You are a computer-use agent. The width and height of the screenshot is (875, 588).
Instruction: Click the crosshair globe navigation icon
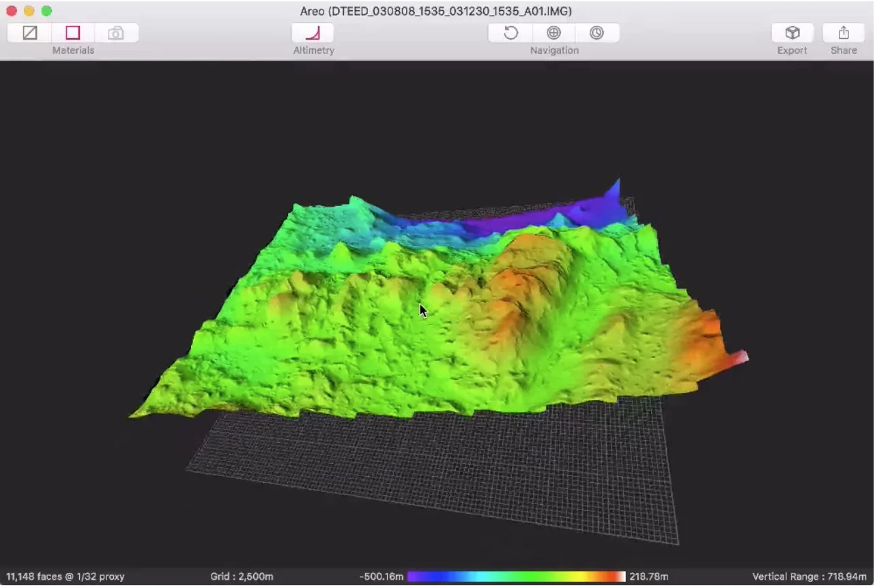(x=554, y=33)
